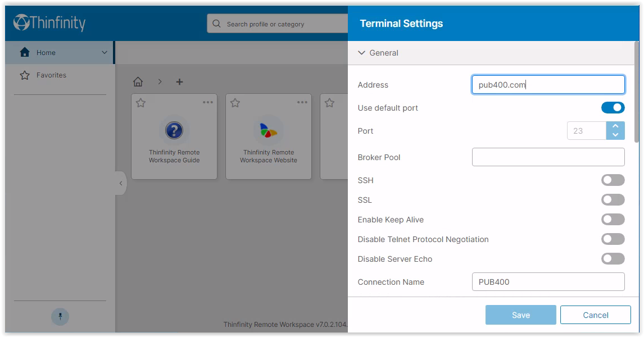The height and width of the screenshot is (337, 644).
Task: Enable the SSL switch
Action: click(x=613, y=199)
